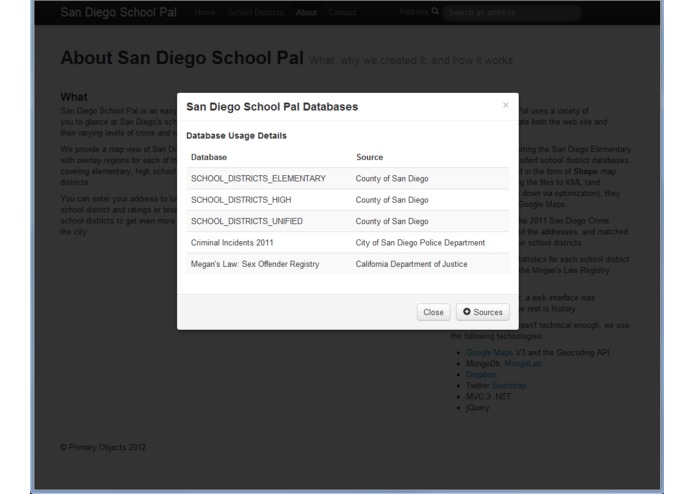695x494 pixels.
Task: Open School Districts nav item
Action: click(x=255, y=12)
